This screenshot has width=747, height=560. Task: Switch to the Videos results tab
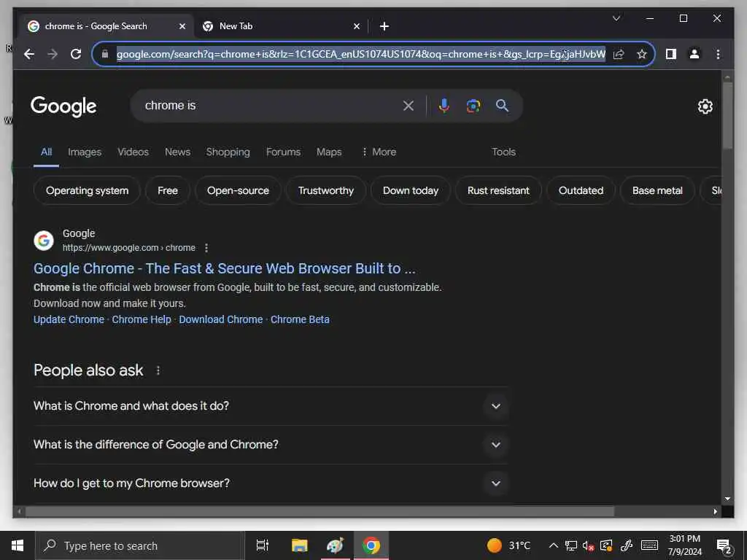click(133, 152)
